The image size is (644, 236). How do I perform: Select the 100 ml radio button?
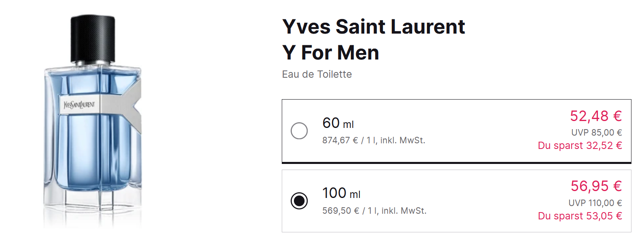[299, 201]
